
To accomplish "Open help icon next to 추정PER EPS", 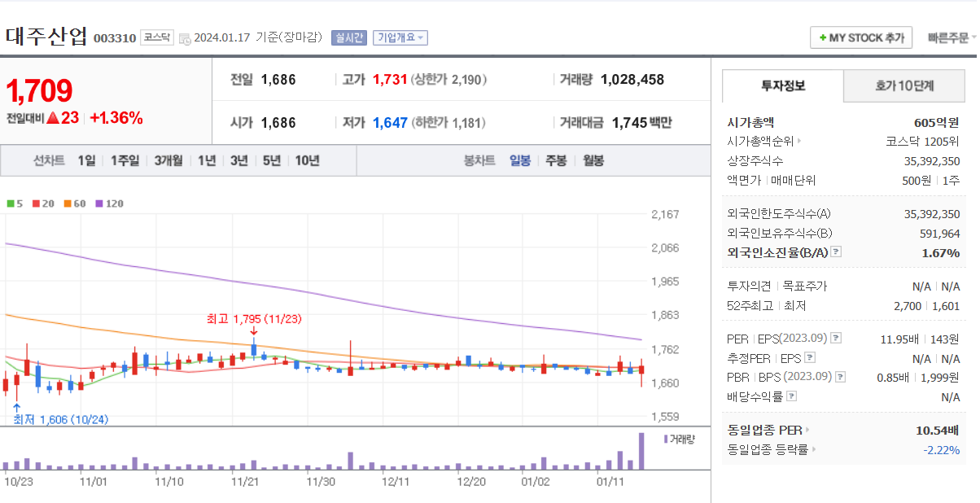I will 809,358.
